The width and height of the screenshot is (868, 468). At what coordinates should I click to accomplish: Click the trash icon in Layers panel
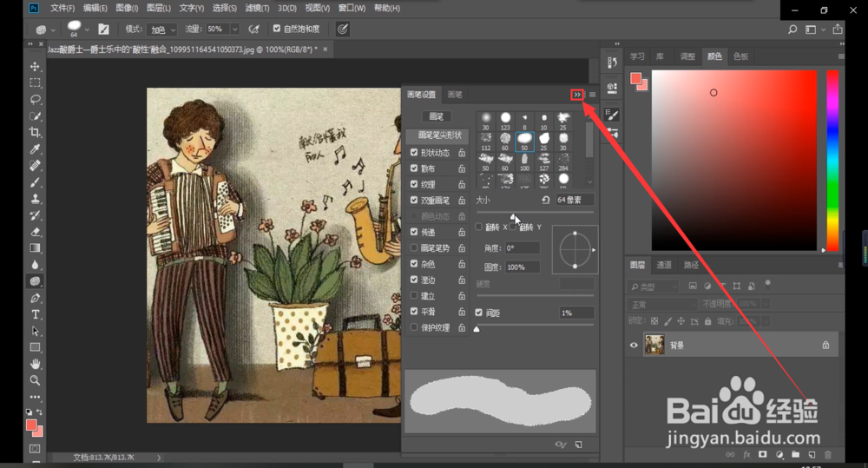coord(828,455)
